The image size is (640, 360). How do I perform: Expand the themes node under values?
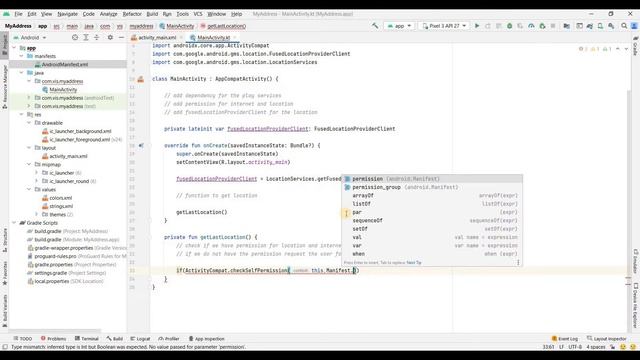(x=36, y=214)
